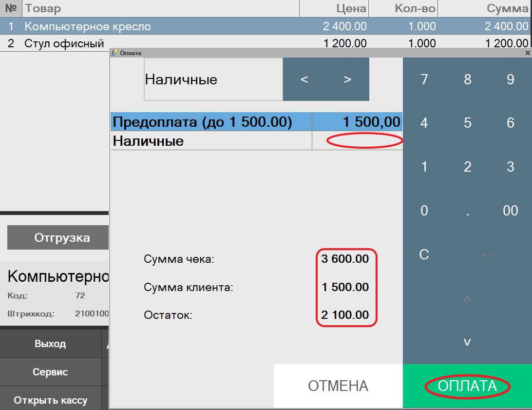
Task: Click the backspace arrow key
Action: [489, 255]
